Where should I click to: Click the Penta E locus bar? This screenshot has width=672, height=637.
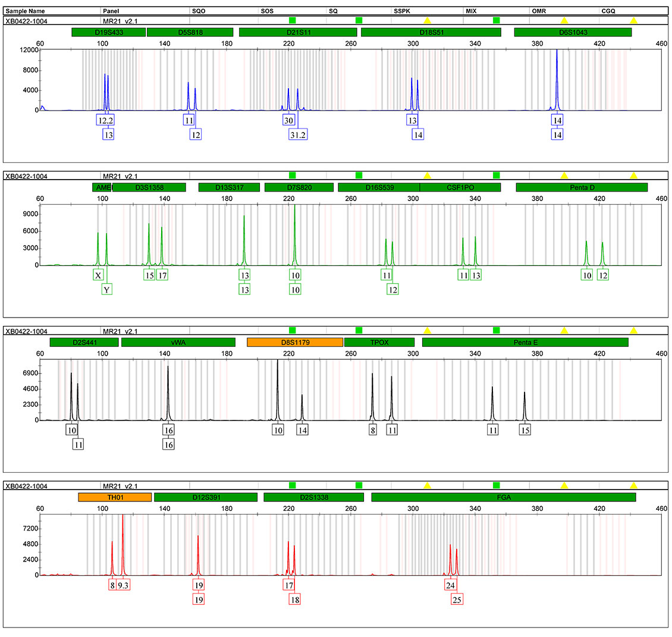(525, 343)
